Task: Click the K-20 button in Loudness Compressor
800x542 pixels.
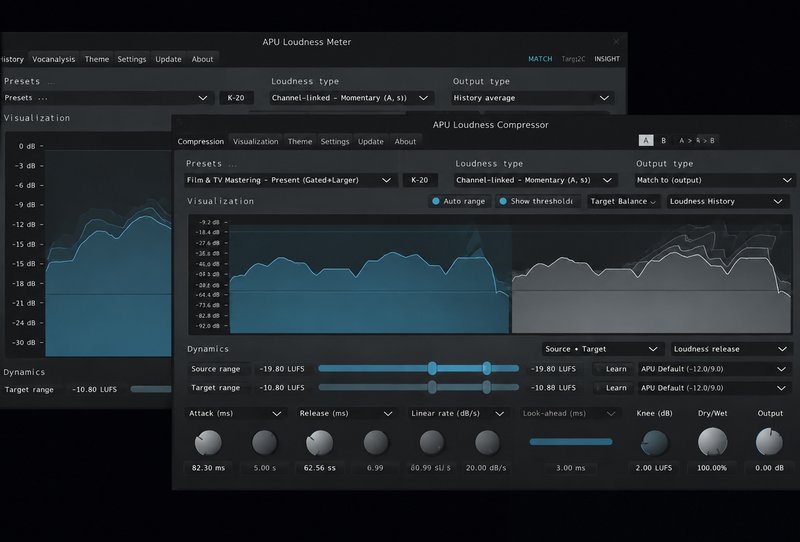Action: [420, 180]
